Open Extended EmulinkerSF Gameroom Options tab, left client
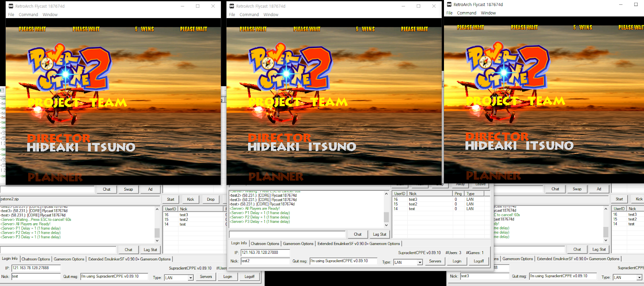The width and height of the screenshot is (644, 286). 130,259
